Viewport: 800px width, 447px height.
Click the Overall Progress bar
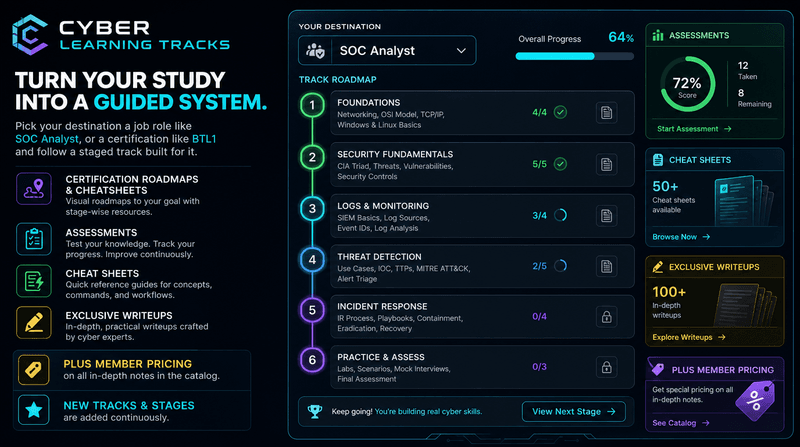[574, 56]
